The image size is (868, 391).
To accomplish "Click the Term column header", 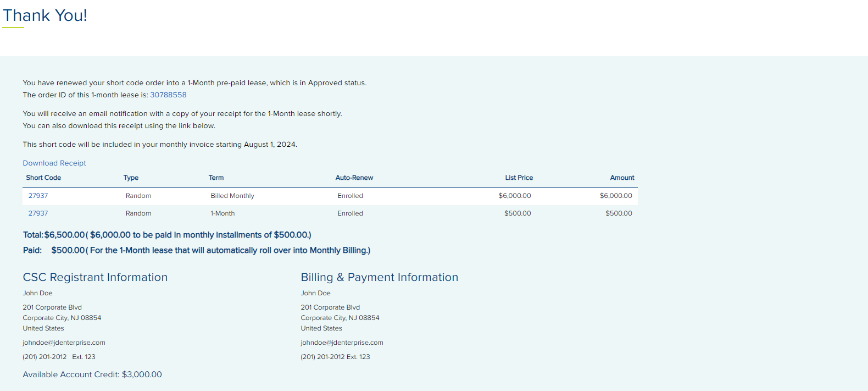I will [x=216, y=178].
